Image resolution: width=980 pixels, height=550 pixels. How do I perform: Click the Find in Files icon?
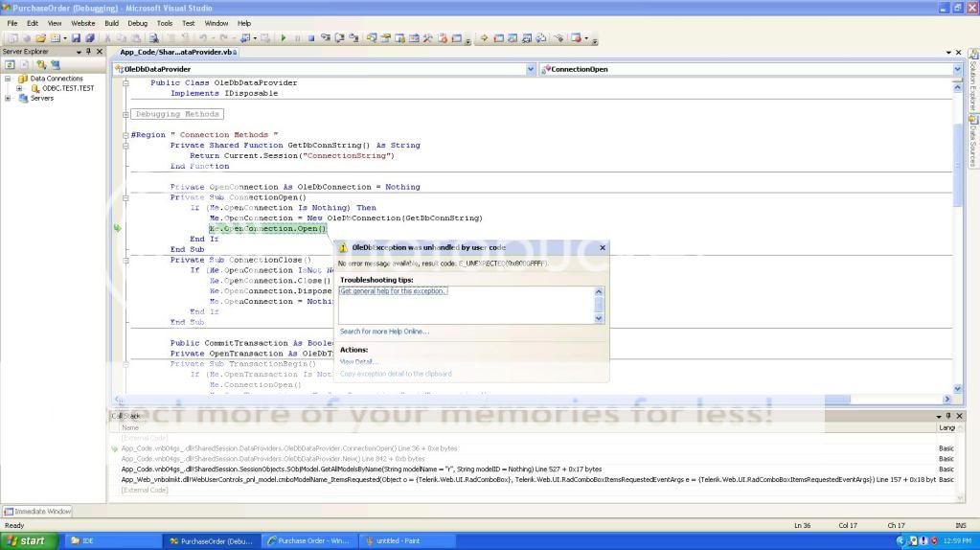[x=153, y=38]
